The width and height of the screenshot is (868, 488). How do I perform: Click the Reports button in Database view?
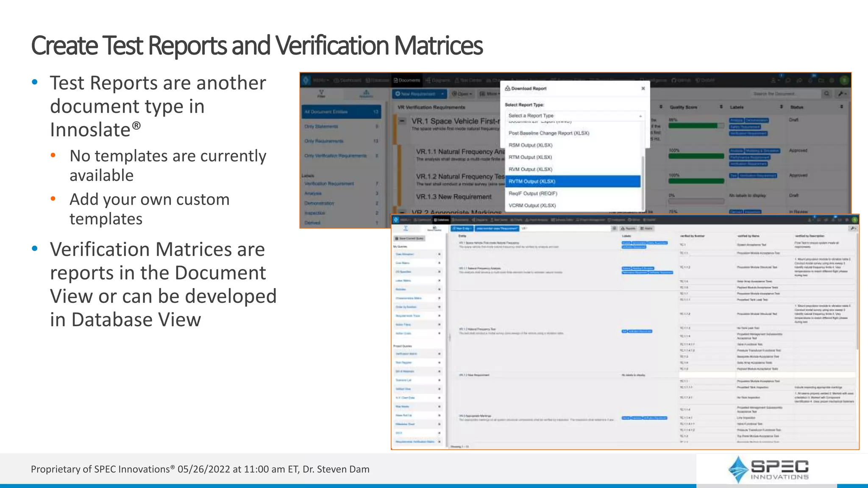[629, 228]
